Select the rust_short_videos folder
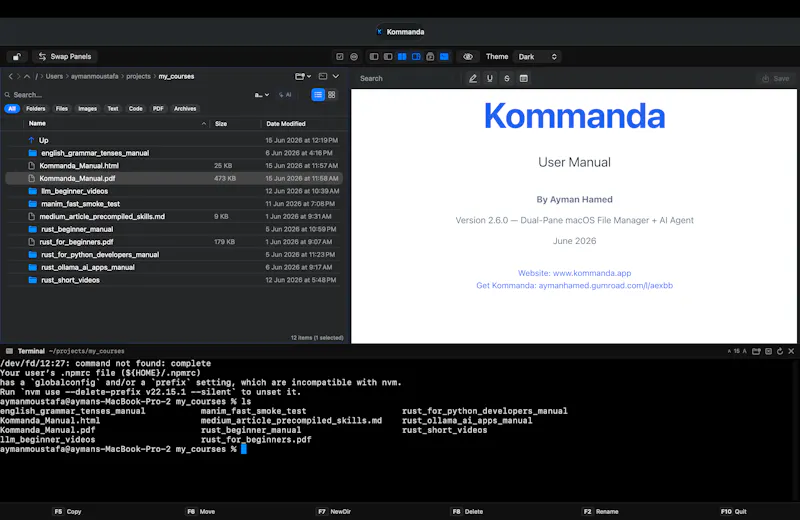The height and width of the screenshot is (520, 800). (173, 280)
